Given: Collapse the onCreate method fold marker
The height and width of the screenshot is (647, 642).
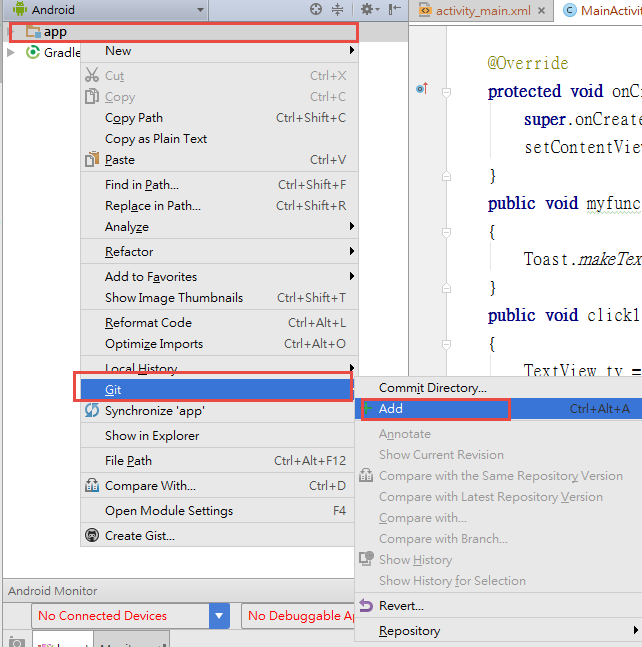Looking at the screenshot, I should coord(446,92).
